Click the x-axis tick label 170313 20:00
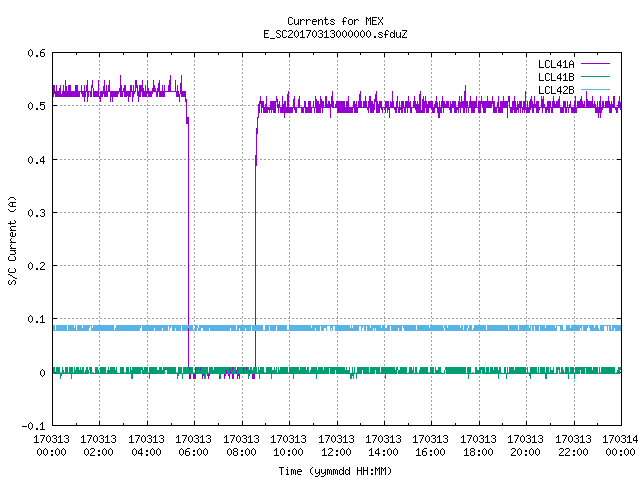Screen dimensions: 640x480 coord(525,446)
